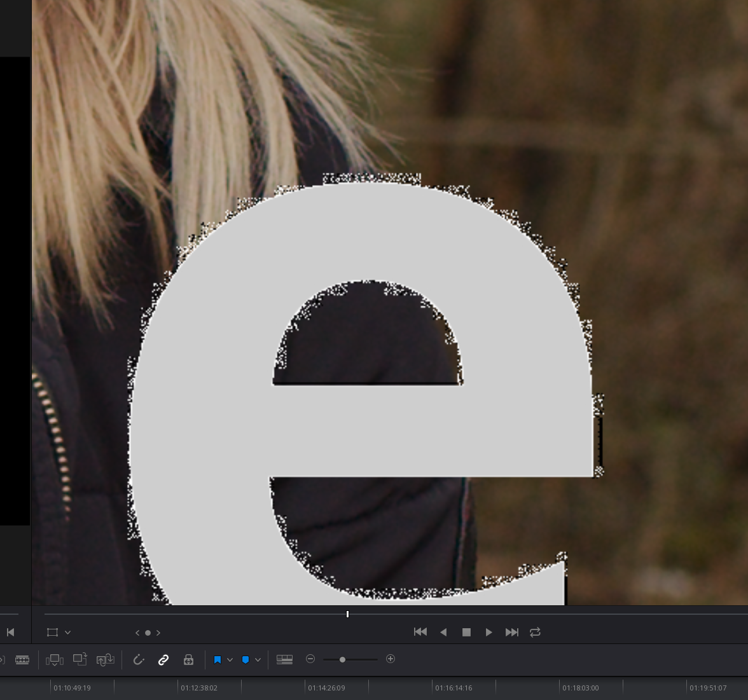Click timeline ruler at 01:12:38:02
The image size is (748, 700).
coord(199,688)
